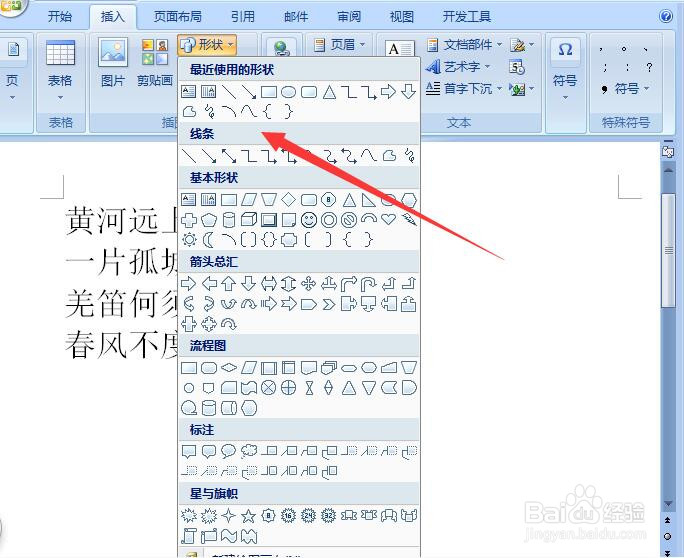The width and height of the screenshot is (684, 558).
Task: Select the flowchart collate hourglass shape
Action: pyautogui.click(x=309, y=387)
